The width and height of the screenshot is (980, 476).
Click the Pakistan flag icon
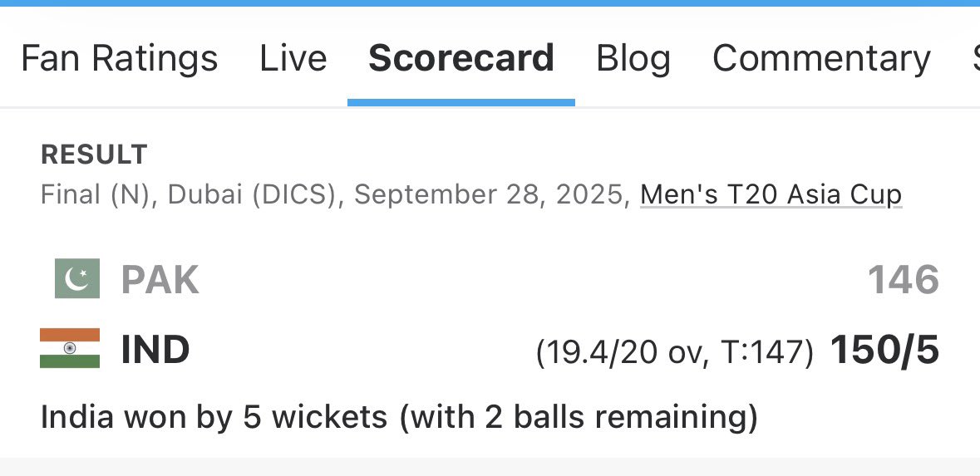[76, 278]
